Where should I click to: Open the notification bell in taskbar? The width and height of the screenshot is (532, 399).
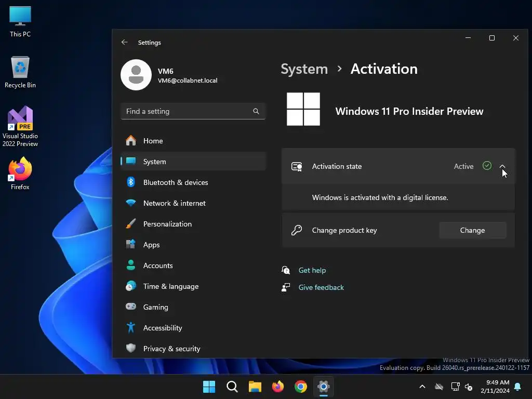(518, 387)
